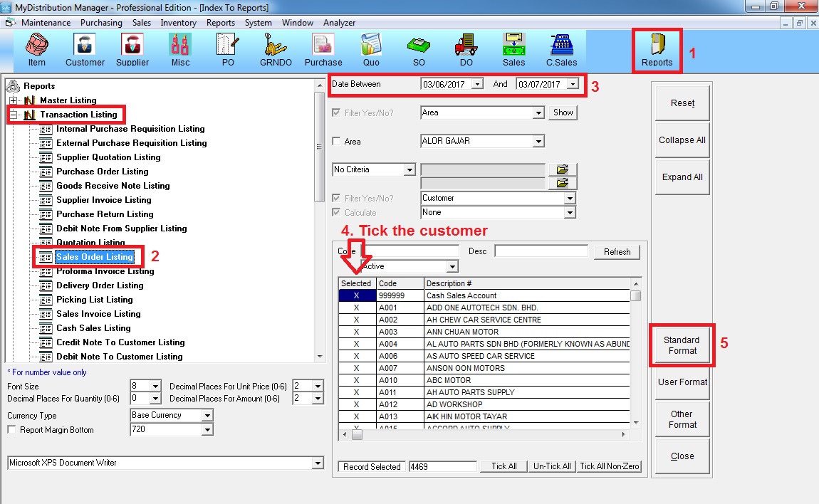Screen dimensions: 819x504
Task: Toggle the Report Margin Bottom checkbox
Action: pos(11,430)
